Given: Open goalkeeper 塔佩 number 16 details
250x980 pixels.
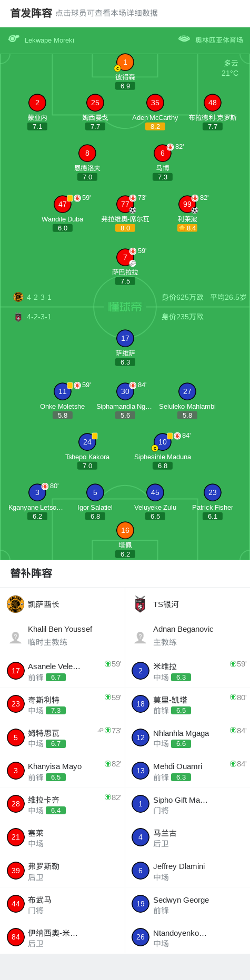Looking at the screenshot, I should pos(125,530).
